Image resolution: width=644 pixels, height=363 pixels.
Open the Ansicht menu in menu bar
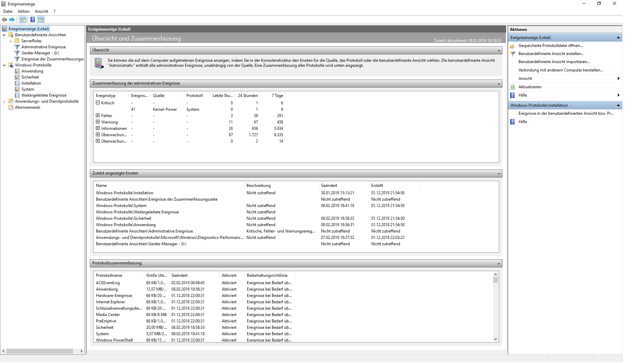click(42, 11)
